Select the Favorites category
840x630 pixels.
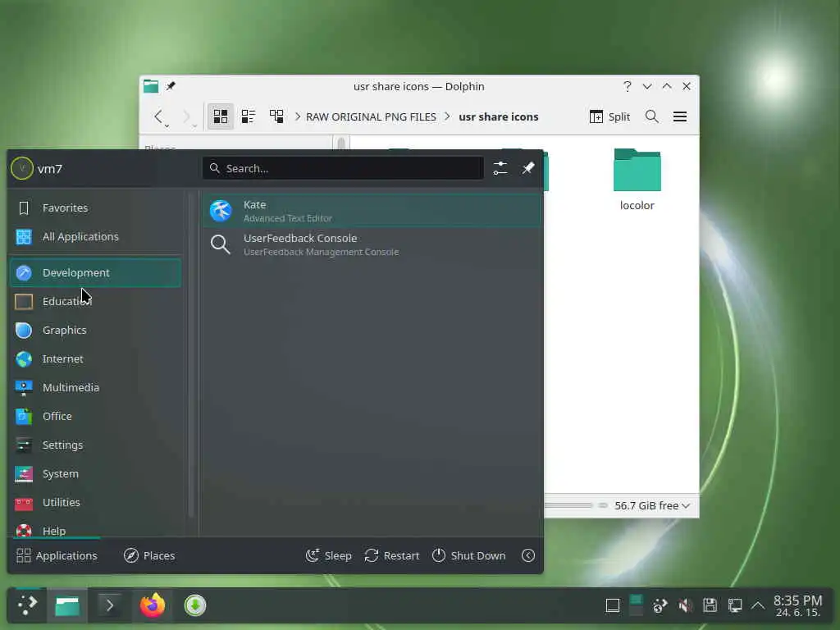[x=95, y=208]
